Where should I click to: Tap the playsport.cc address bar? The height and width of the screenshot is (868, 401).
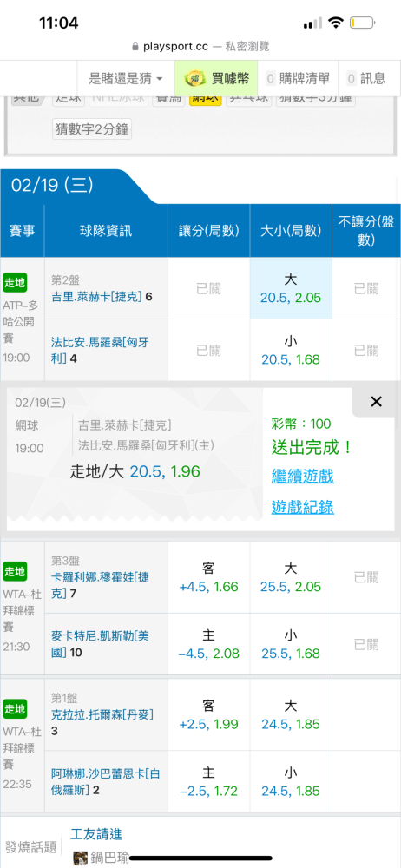tap(200, 47)
